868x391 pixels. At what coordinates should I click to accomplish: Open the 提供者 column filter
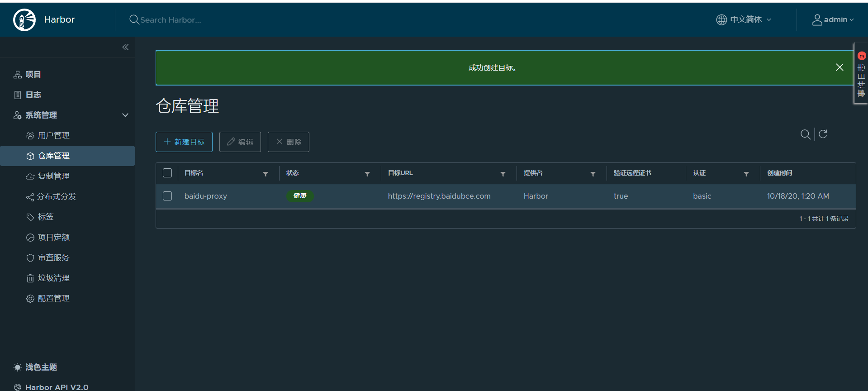[x=593, y=174]
